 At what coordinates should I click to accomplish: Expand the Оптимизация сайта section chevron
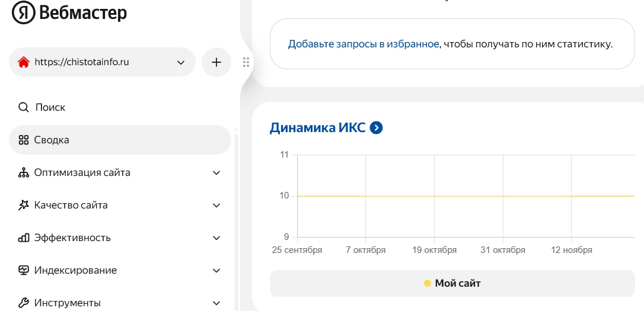[x=216, y=173]
